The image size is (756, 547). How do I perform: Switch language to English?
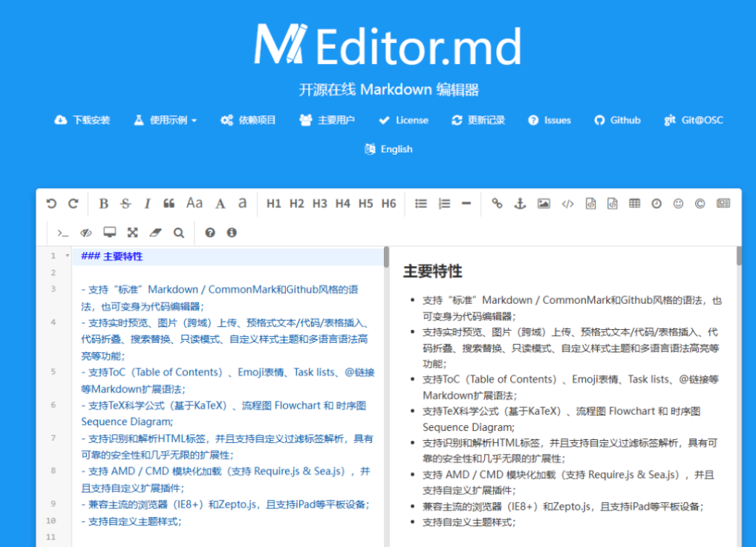(x=388, y=149)
